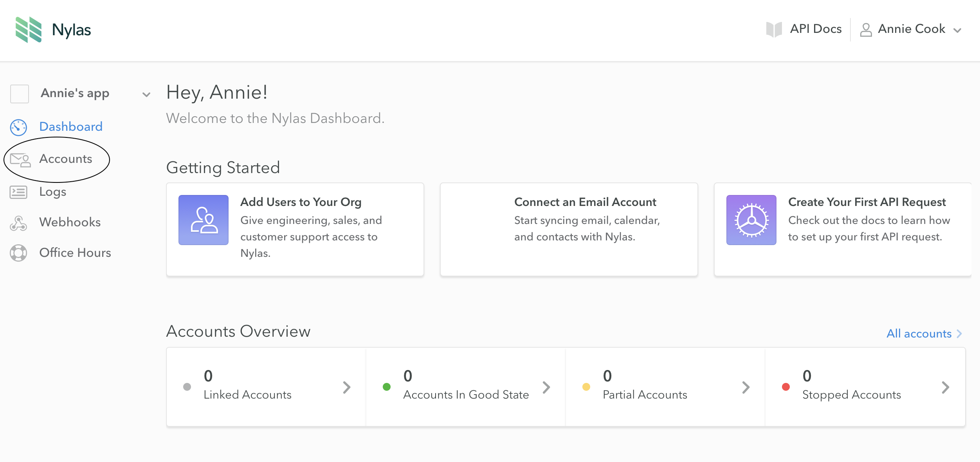
Task: Click the Partial Accounts label
Action: point(645,395)
